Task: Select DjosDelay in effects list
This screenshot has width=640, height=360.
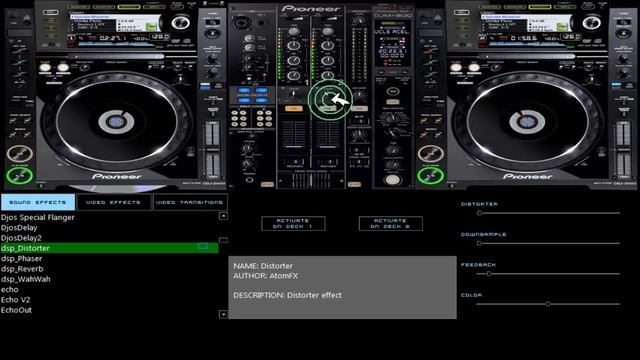Action: click(19, 227)
